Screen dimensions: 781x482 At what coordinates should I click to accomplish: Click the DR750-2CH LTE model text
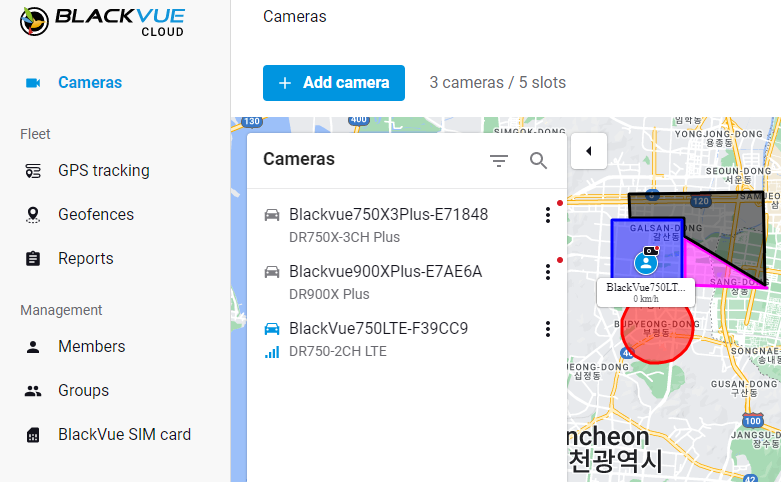coord(338,352)
